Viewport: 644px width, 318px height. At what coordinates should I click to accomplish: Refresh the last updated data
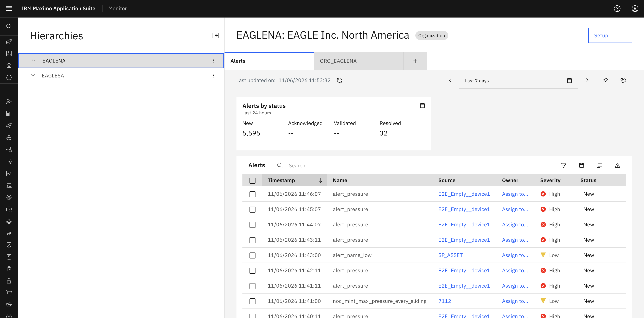[340, 80]
